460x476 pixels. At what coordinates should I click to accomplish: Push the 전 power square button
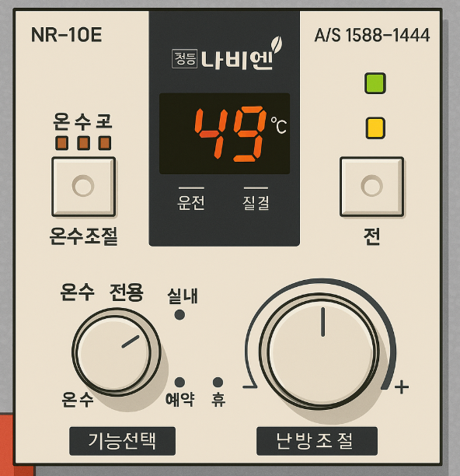coord(371,187)
